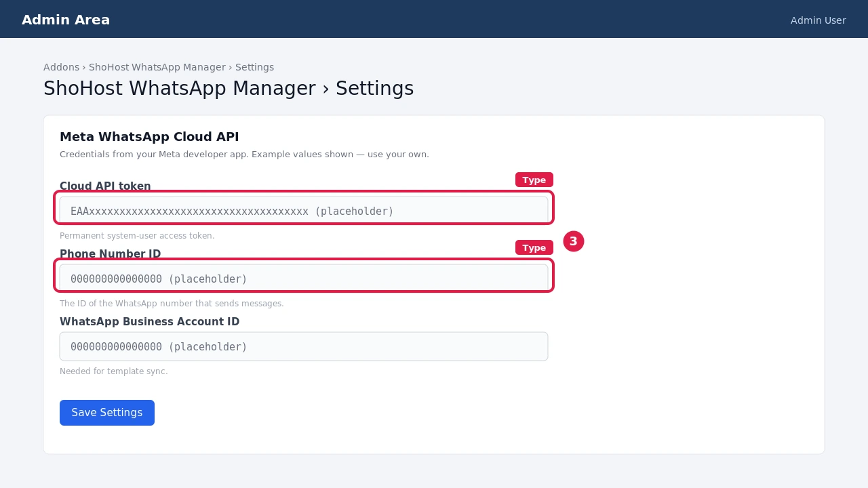Click the Admin Area header title
Screen dimensions: 868x488
[x=66, y=20]
